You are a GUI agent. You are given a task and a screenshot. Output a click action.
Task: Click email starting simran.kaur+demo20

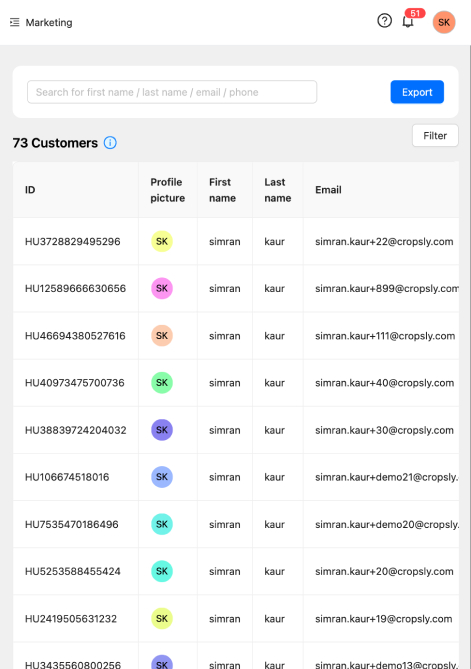pyautogui.click(x=387, y=524)
